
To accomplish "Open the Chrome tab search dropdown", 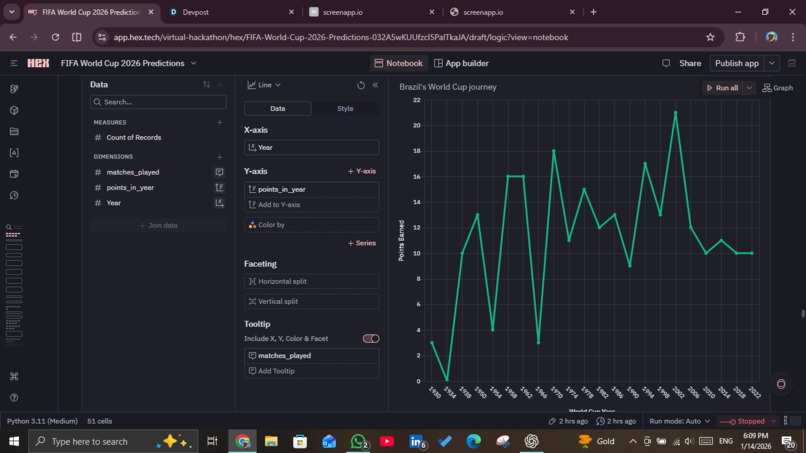I will coord(11,12).
